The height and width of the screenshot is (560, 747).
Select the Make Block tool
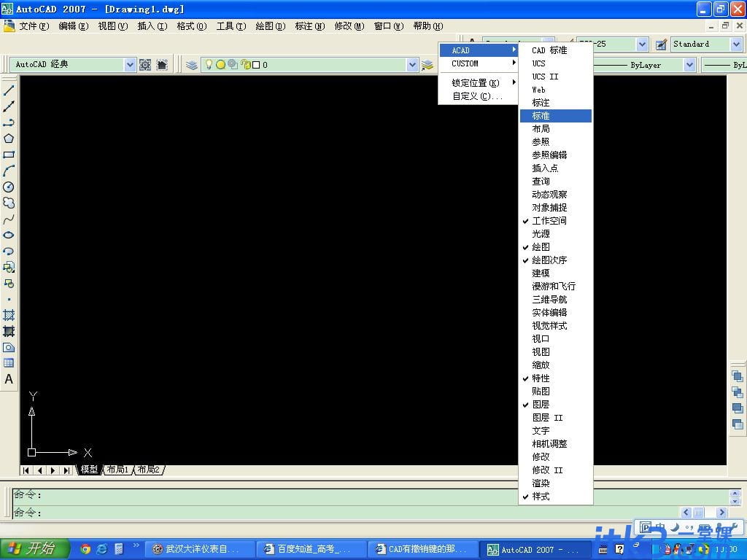pyautogui.click(x=9, y=284)
